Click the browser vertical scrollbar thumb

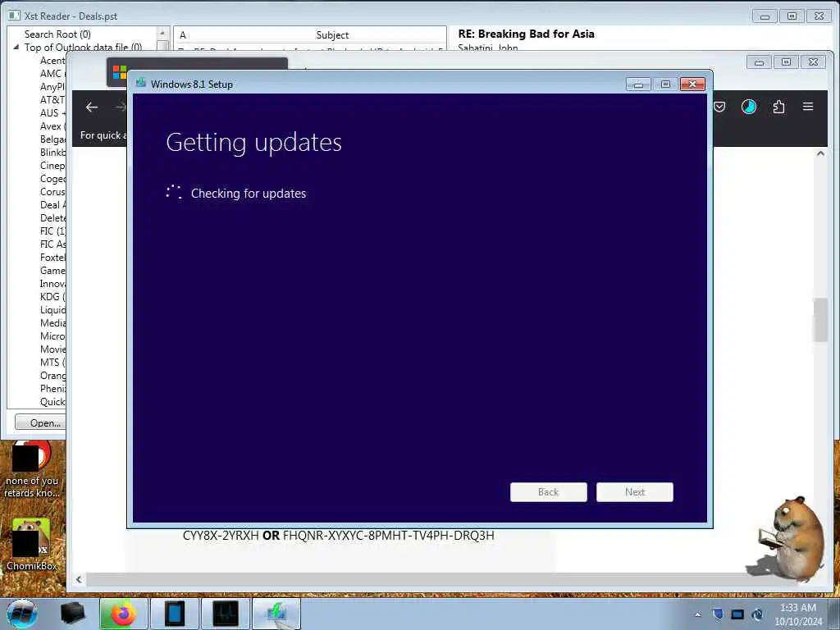(820, 320)
